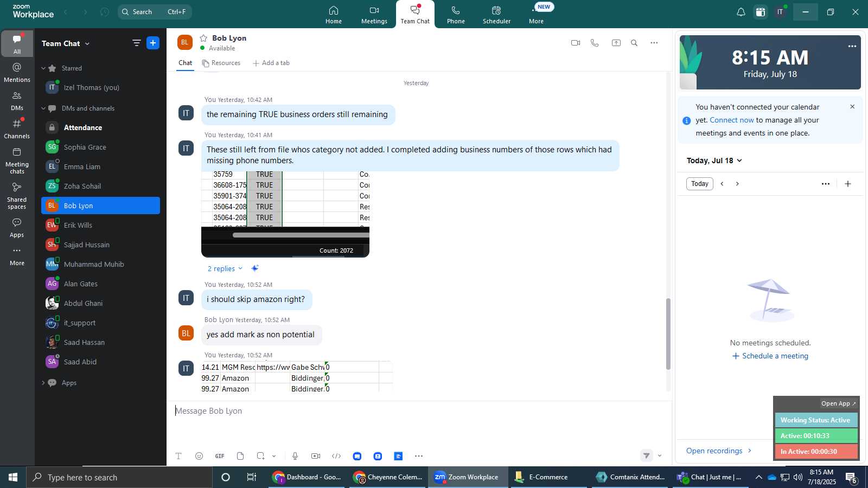Select the All chats view
The height and width of the screenshot is (488, 868).
click(x=17, y=44)
